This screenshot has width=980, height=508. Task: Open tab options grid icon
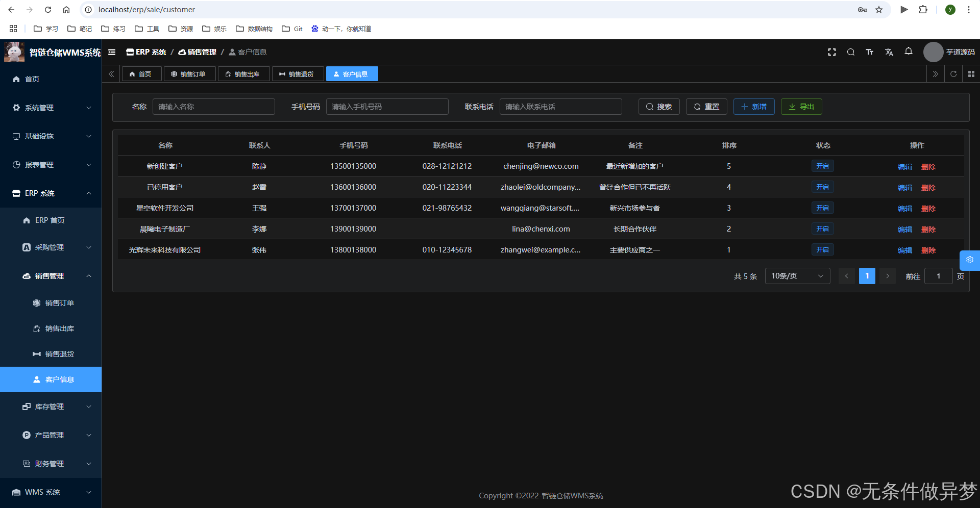pyautogui.click(x=971, y=74)
